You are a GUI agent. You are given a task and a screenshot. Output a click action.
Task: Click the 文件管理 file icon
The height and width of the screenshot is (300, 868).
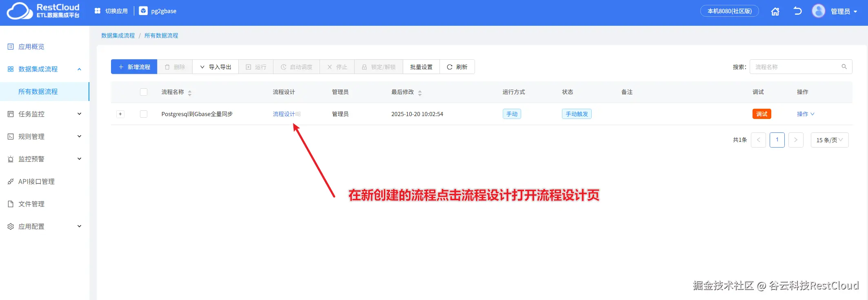(11, 204)
